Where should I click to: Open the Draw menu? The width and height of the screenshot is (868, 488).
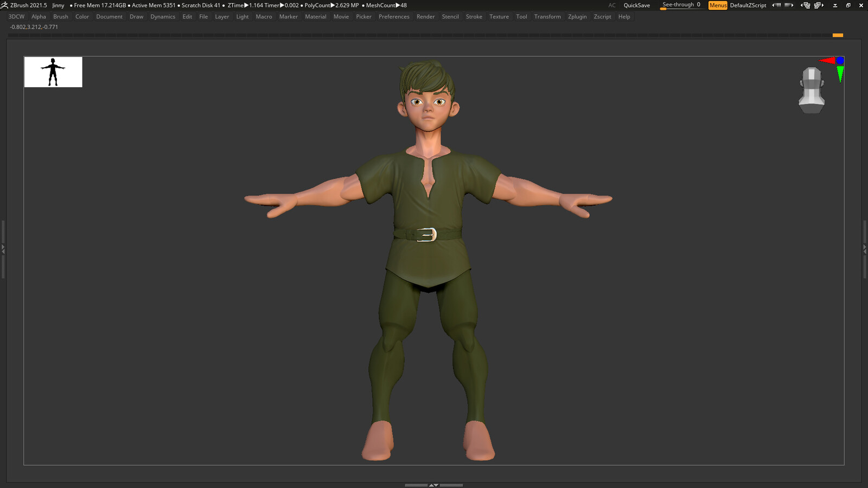point(136,17)
